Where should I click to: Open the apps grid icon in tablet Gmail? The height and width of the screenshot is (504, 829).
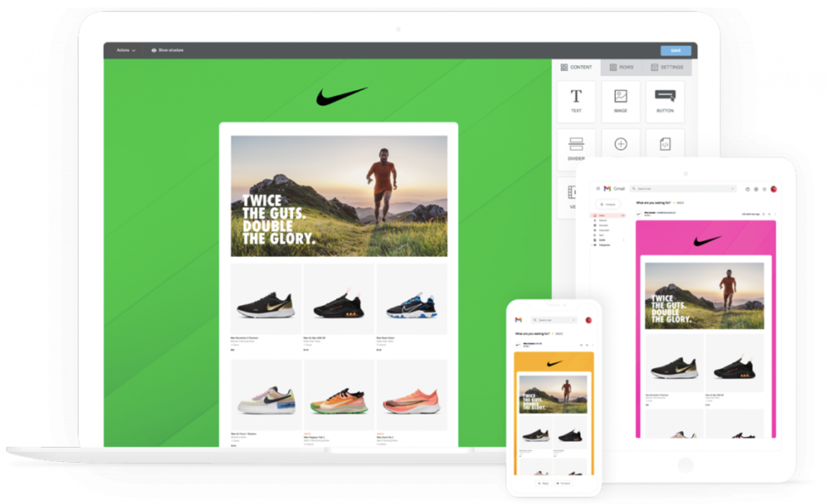[x=764, y=189]
